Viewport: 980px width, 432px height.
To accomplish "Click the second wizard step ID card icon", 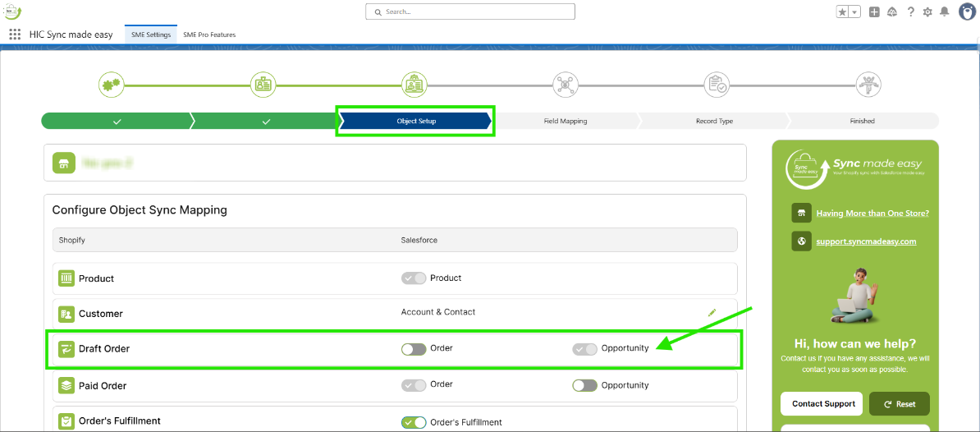I will (263, 84).
